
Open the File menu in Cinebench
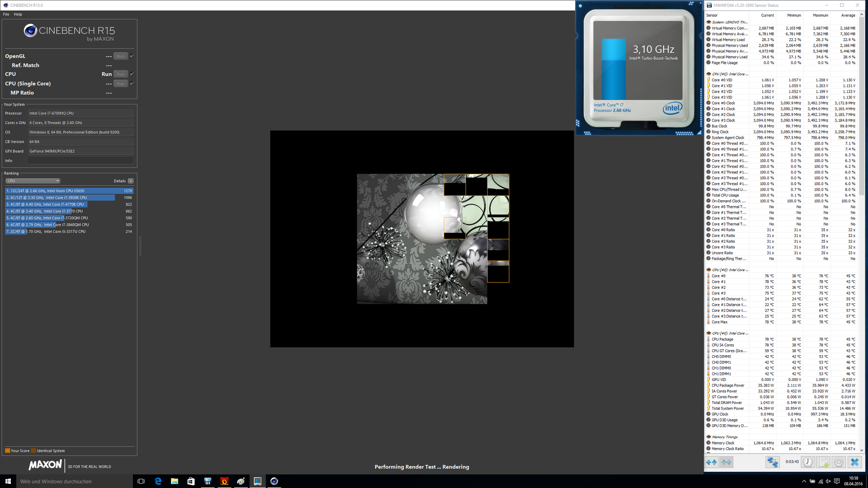point(6,14)
